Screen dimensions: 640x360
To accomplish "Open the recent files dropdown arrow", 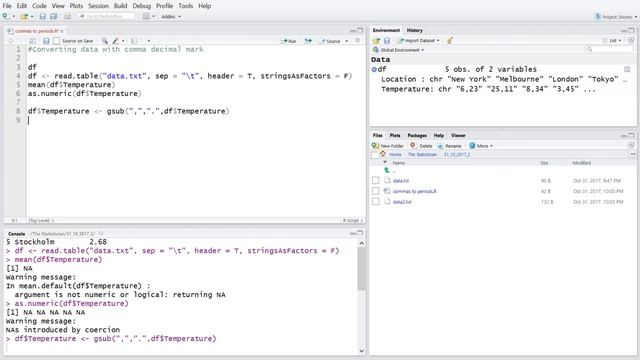I will pyautogui.click(x=32, y=17).
